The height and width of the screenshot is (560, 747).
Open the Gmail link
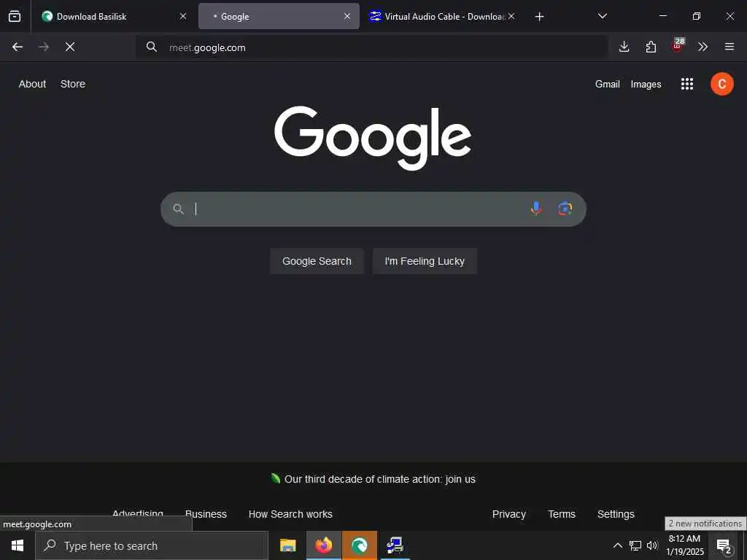[608, 85]
